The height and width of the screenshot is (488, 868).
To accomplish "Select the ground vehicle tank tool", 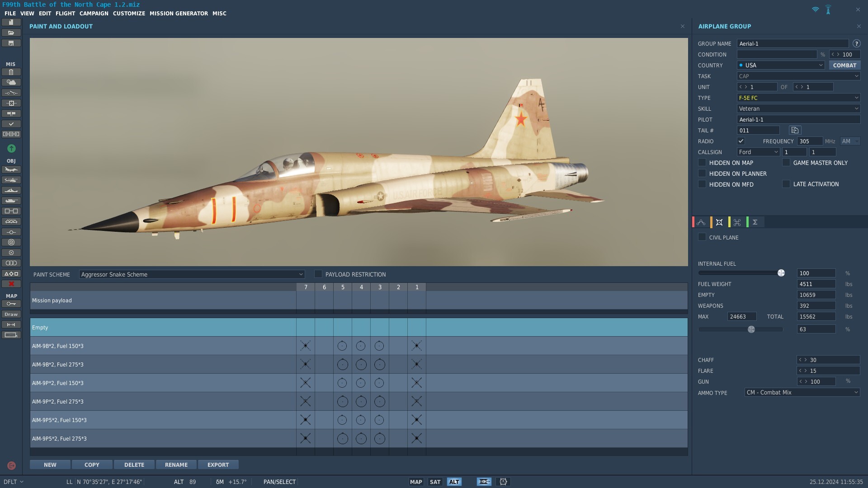I will 11,201.
